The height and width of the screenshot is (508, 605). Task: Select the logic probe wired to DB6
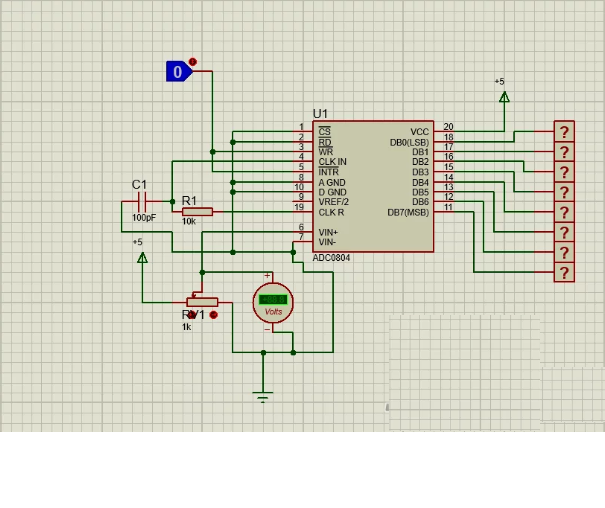(564, 252)
